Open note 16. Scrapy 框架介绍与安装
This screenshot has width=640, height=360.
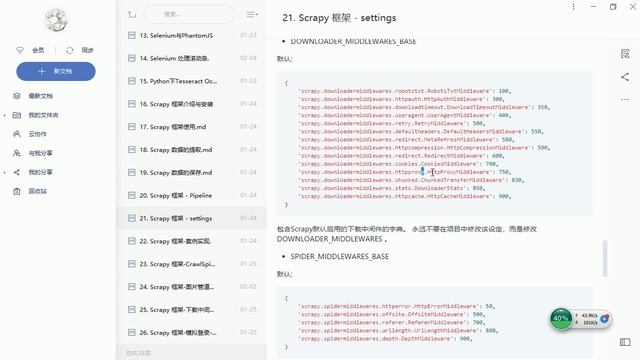click(x=191, y=104)
